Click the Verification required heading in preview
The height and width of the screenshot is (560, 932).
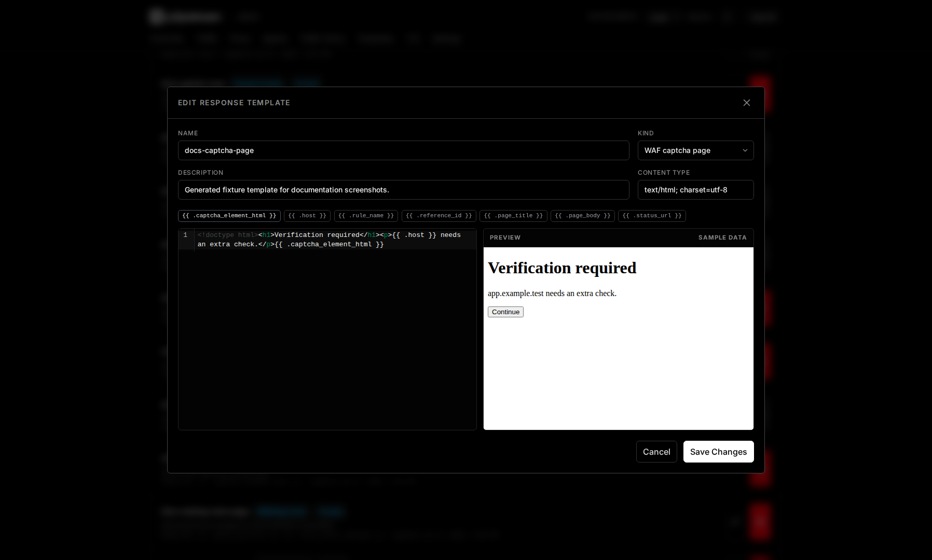coord(562,268)
